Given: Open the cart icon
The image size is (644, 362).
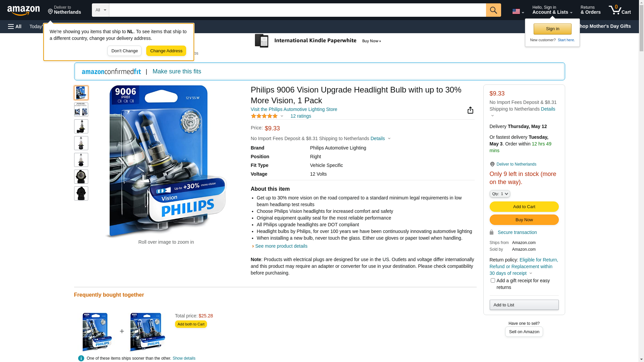Looking at the screenshot, I should tap(620, 10).
